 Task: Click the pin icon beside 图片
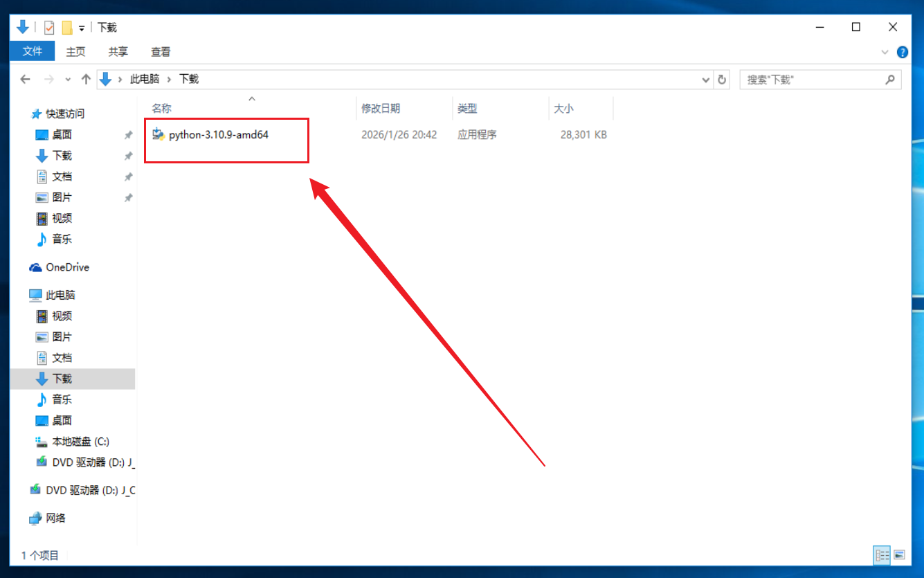(128, 197)
